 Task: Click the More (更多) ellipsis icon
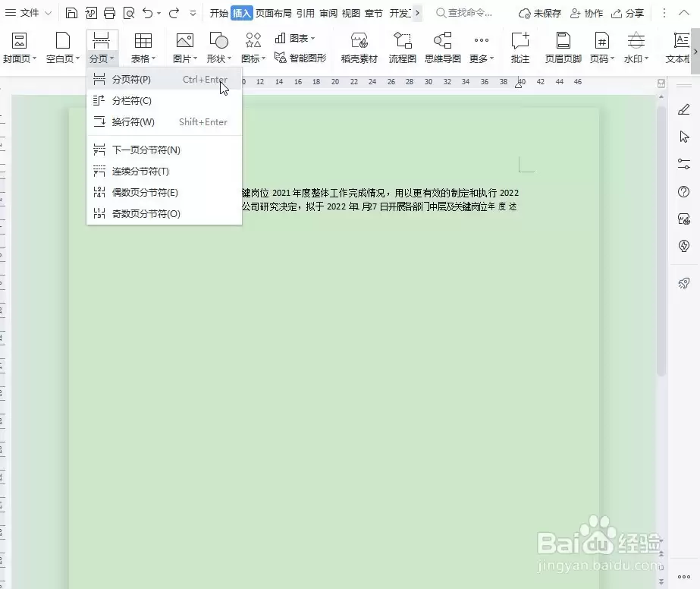click(x=482, y=40)
